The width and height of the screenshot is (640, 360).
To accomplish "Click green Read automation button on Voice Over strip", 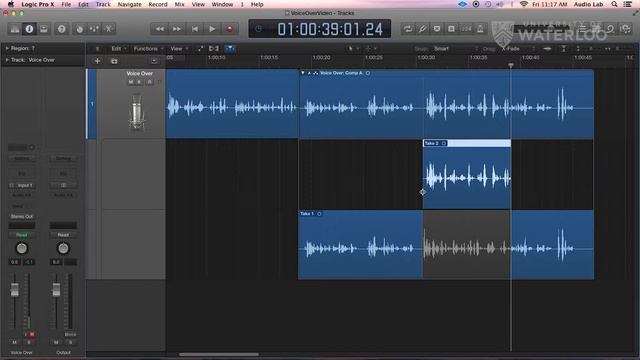I will [x=22, y=235].
